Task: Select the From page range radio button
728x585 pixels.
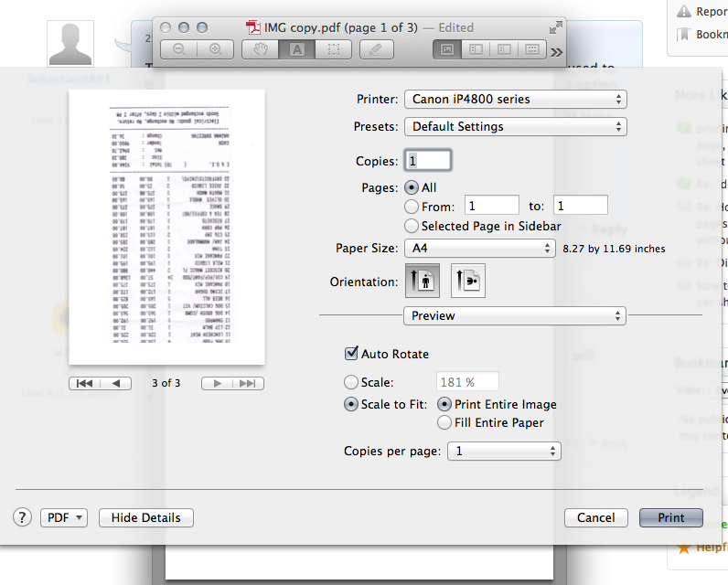Action: pyautogui.click(x=412, y=207)
